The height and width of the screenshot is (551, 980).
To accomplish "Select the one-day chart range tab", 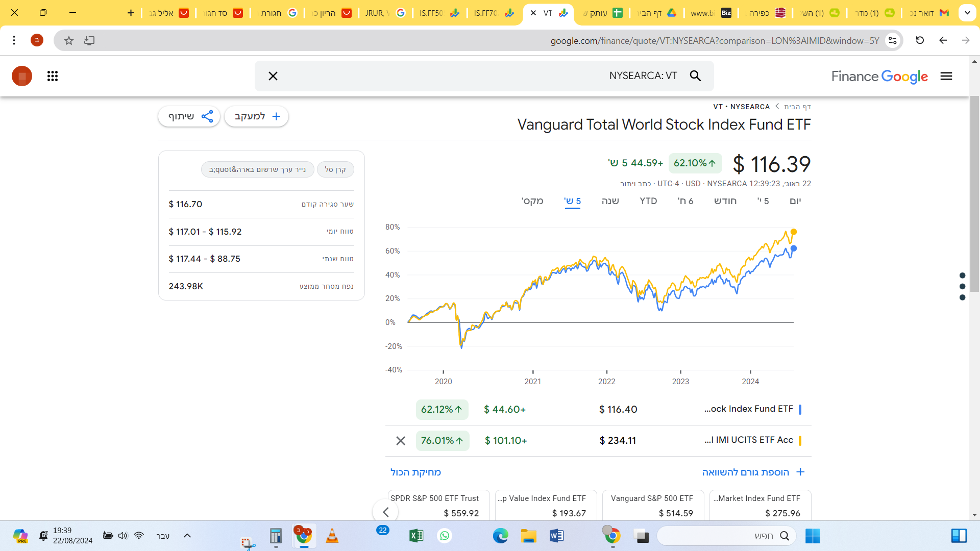I will (x=795, y=201).
